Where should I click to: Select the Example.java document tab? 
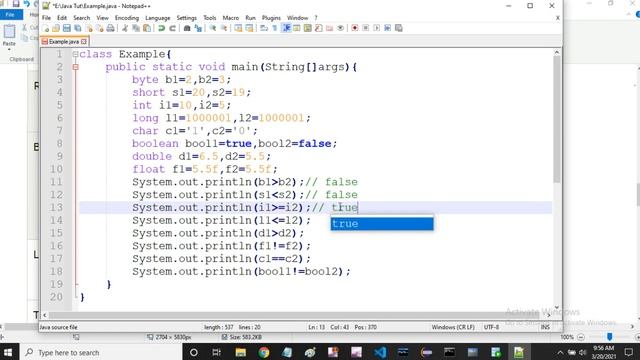(x=64, y=42)
